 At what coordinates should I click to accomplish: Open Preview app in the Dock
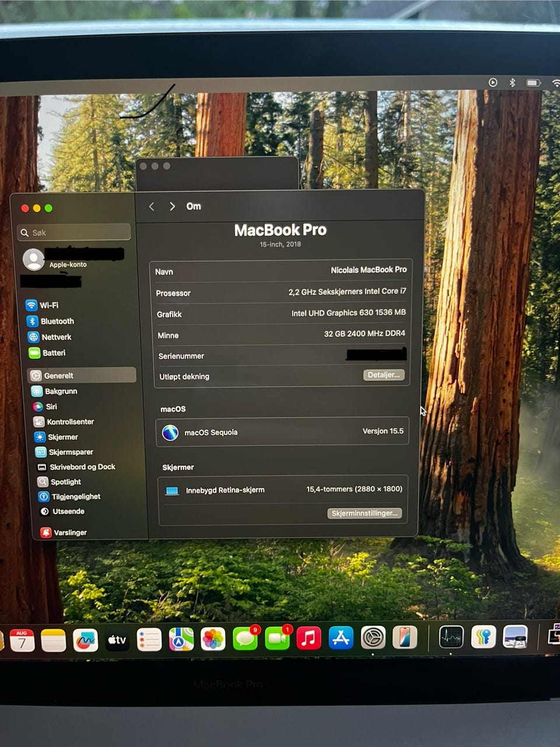[515, 636]
